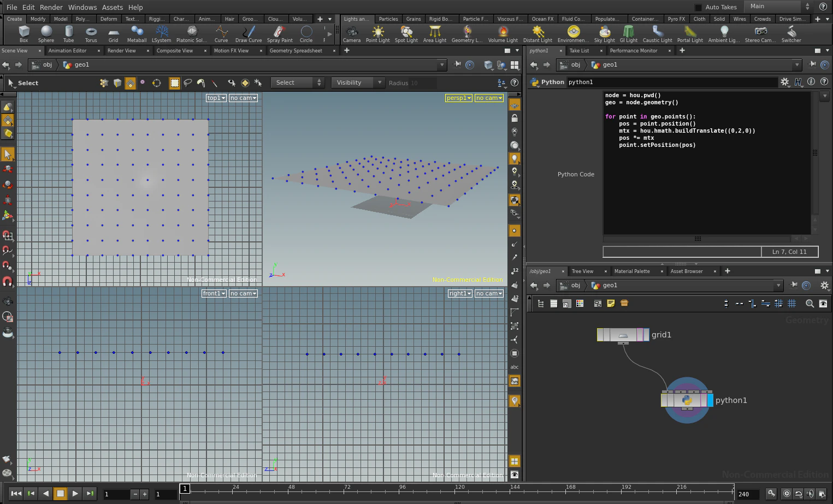Open the Render menu
Image resolution: width=833 pixels, height=504 pixels.
[51, 7]
